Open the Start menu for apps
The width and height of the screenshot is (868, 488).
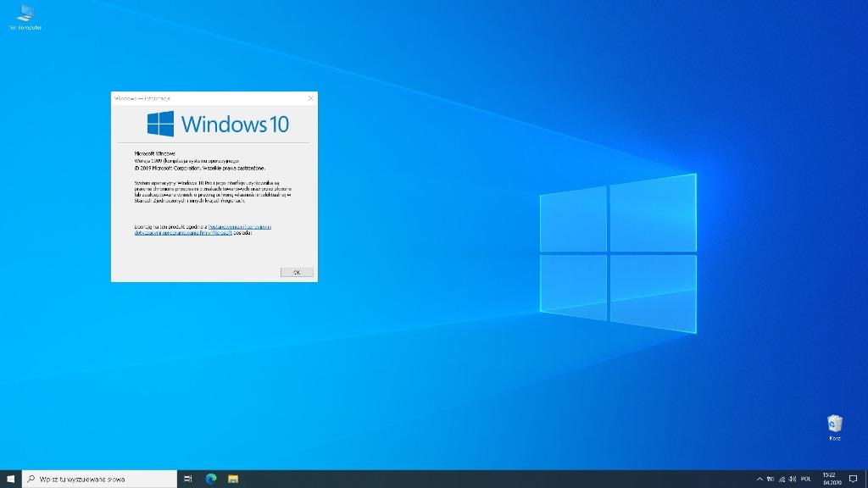(9, 479)
